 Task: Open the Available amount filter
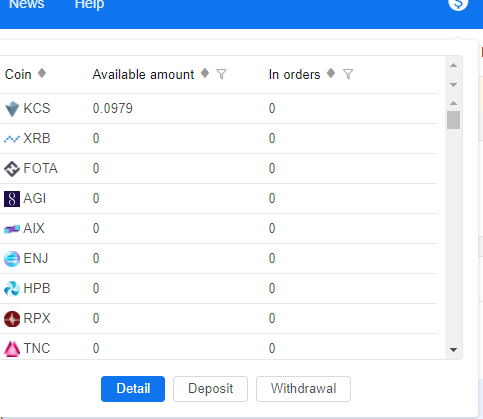(221, 74)
